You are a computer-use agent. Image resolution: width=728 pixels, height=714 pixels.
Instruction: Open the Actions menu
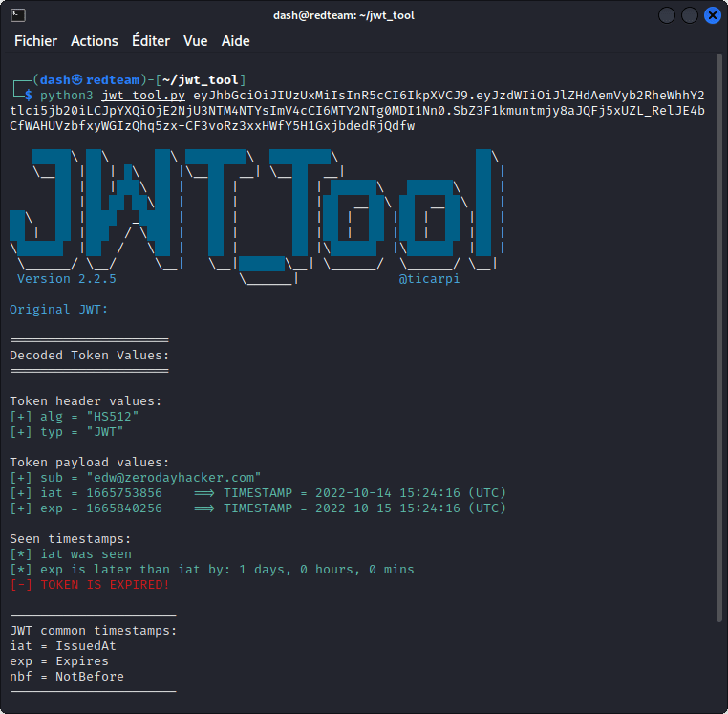coord(95,41)
